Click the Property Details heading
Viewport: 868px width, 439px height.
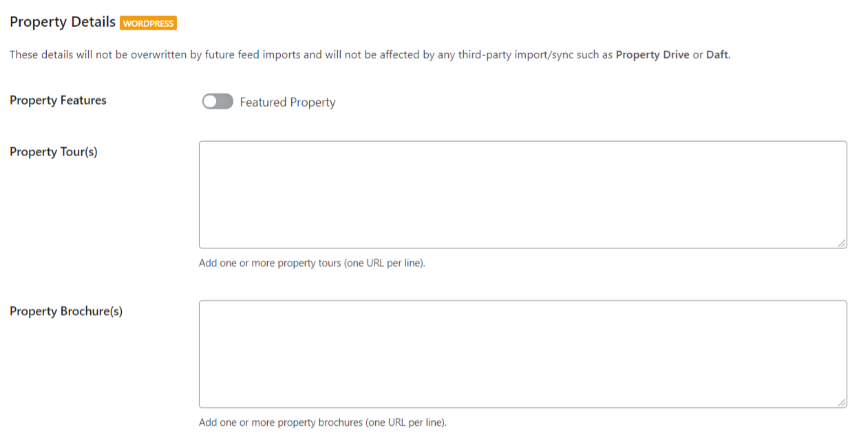(63, 22)
